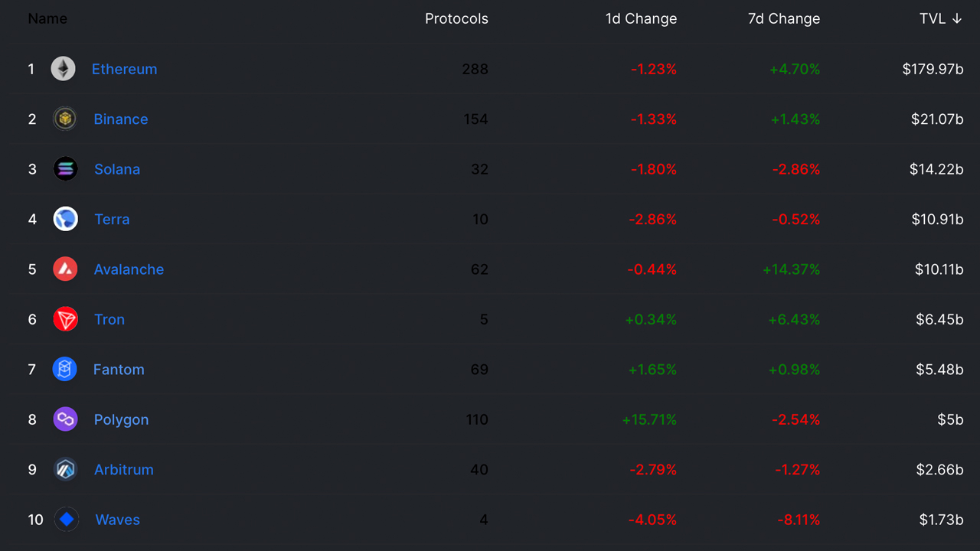
Task: Follow the Arbitrum name link
Action: (x=123, y=470)
